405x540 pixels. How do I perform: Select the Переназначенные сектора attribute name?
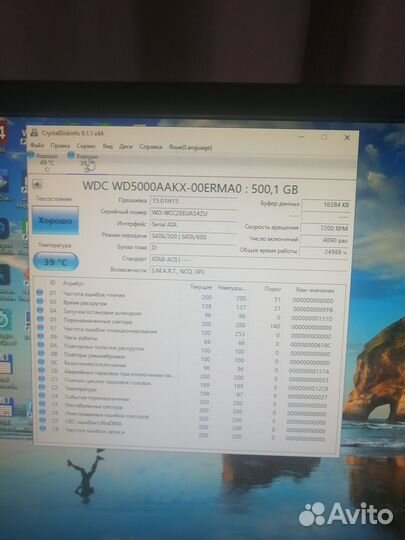[x=98, y=321]
